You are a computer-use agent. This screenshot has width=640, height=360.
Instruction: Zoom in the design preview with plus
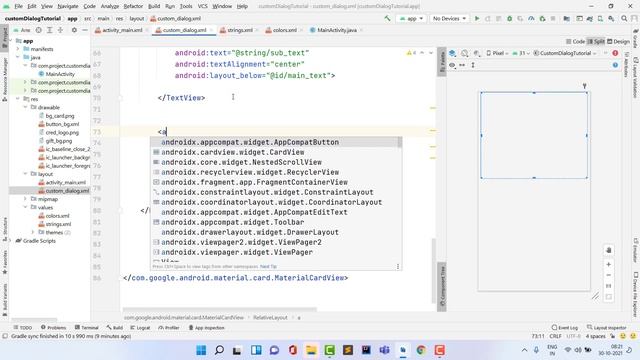point(609,264)
